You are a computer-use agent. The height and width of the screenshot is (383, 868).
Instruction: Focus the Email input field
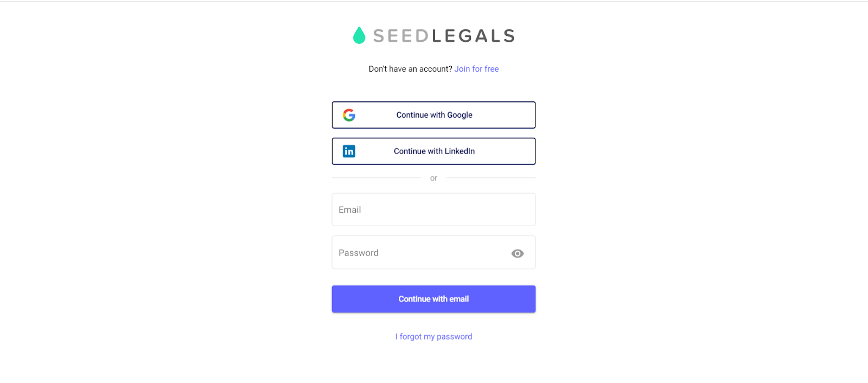[x=433, y=210]
